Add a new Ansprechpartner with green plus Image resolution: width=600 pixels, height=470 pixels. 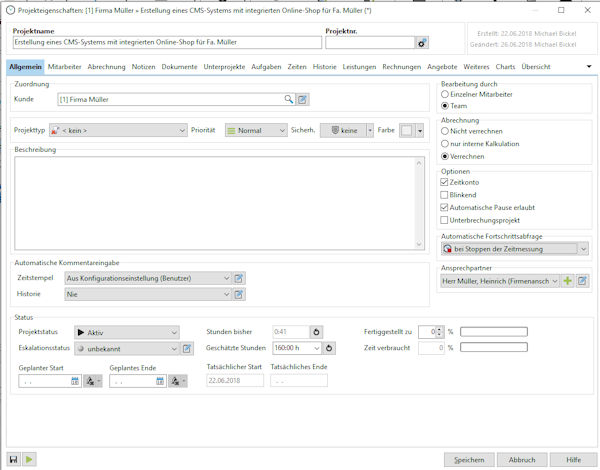(567, 282)
